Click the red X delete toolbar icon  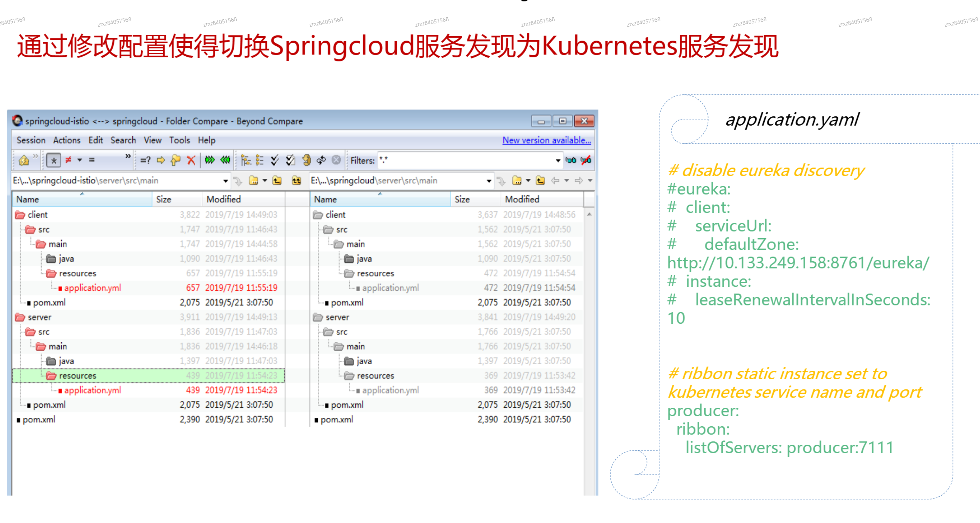click(x=191, y=160)
